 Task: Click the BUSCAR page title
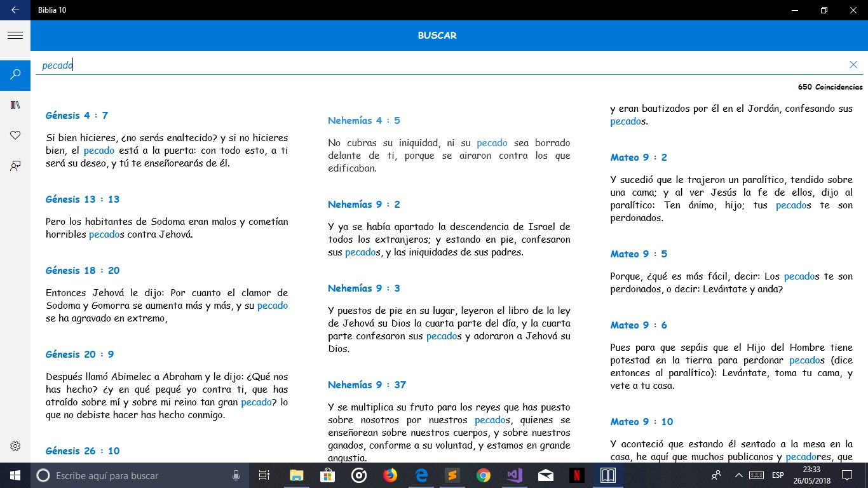(437, 36)
